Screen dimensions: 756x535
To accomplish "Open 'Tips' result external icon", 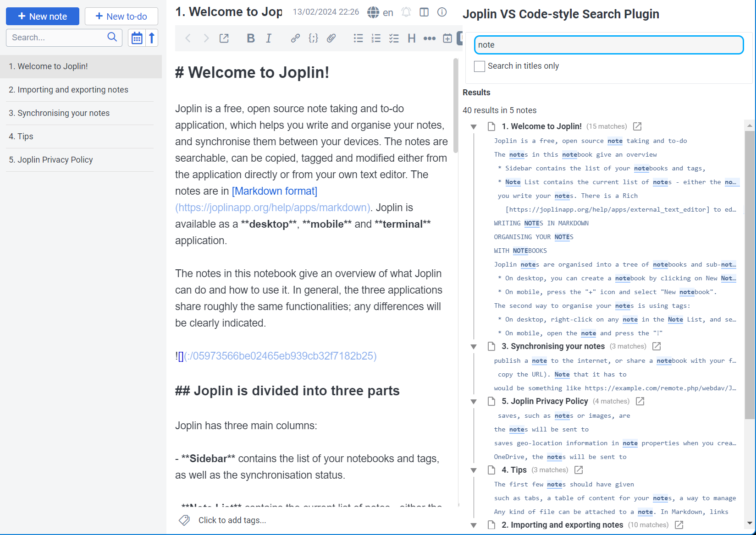I will click(579, 470).
